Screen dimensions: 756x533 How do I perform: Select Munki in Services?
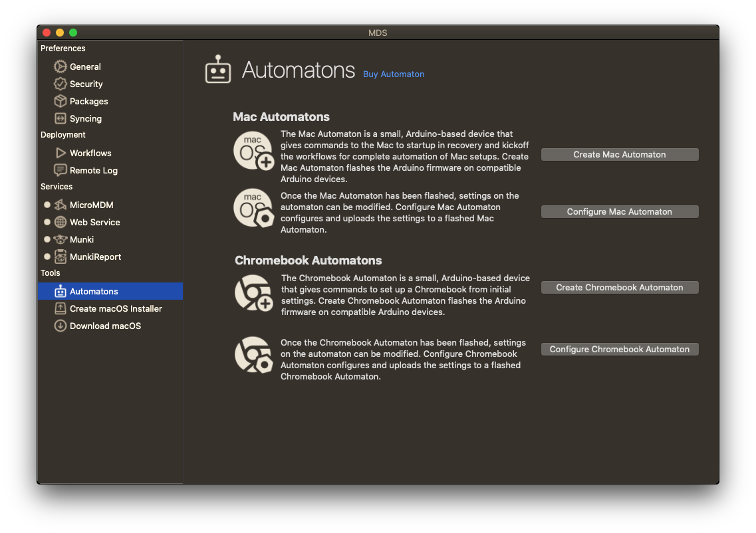[110, 239]
